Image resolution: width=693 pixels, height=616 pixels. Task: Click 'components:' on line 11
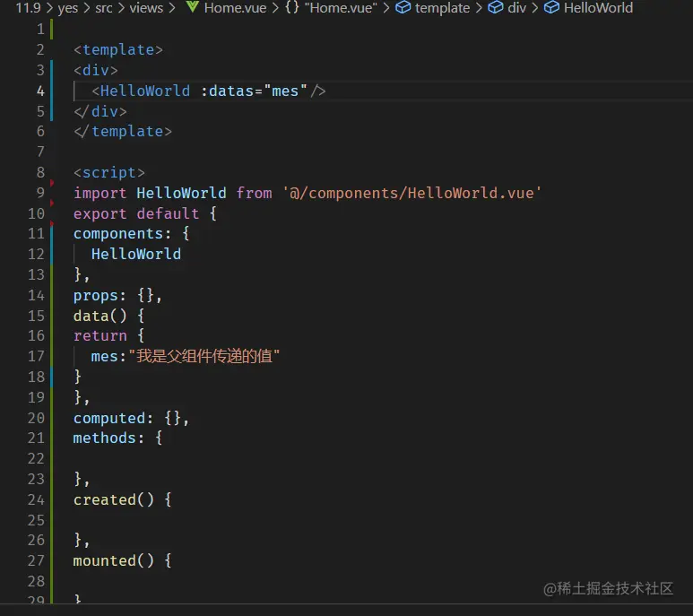pyautogui.click(x=122, y=233)
